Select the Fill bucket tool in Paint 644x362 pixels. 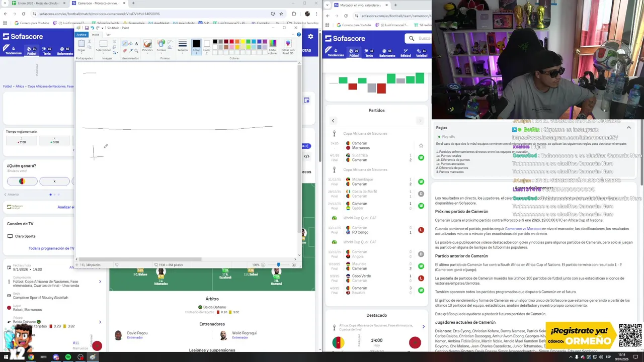[130, 43]
